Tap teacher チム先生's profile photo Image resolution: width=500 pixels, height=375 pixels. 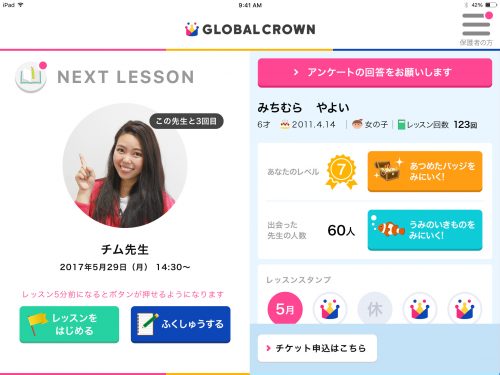[x=125, y=166]
